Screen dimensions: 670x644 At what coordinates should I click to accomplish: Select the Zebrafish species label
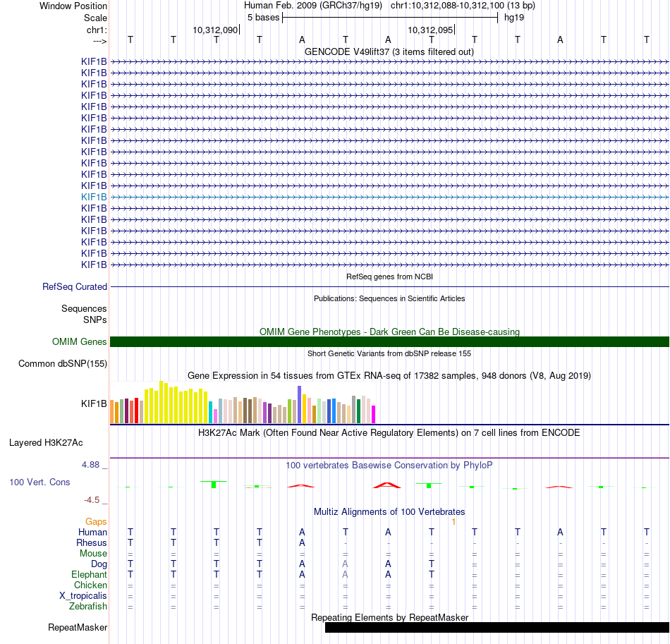pyautogui.click(x=88, y=607)
